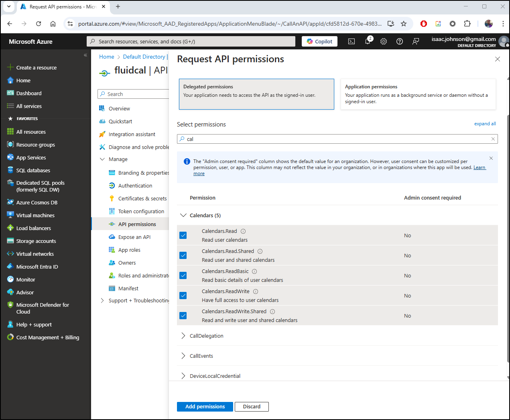This screenshot has width=510, height=420.
Task: Uncheck Calendars.Read.Shared permission
Action: tap(183, 255)
